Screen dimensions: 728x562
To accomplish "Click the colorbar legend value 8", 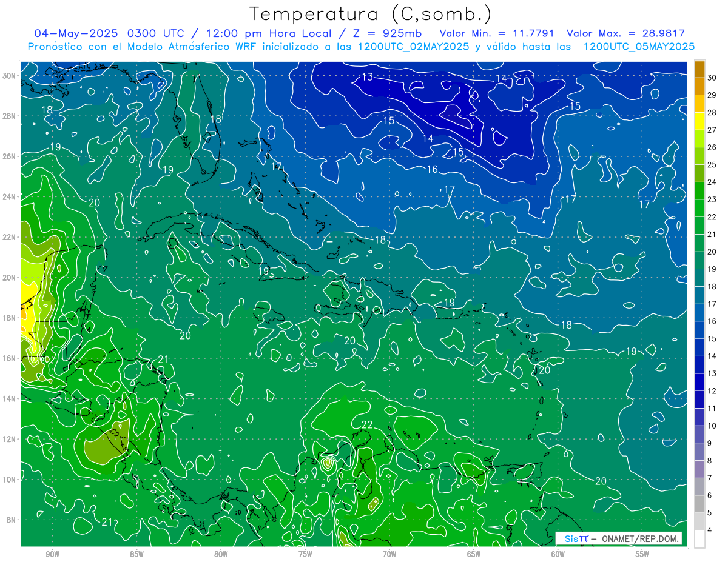I will click(710, 461).
